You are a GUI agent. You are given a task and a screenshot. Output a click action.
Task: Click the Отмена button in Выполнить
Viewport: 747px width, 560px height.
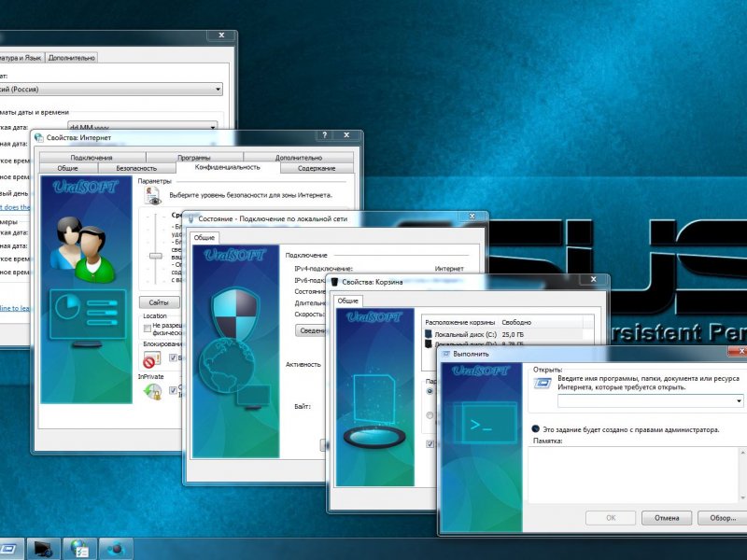point(667,518)
